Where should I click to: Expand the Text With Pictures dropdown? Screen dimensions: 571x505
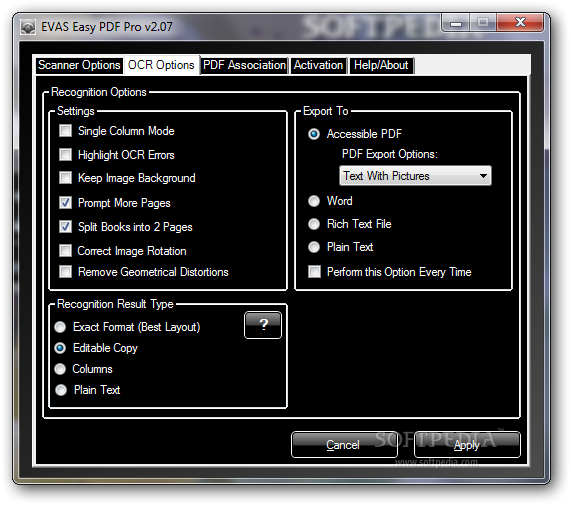(415, 176)
